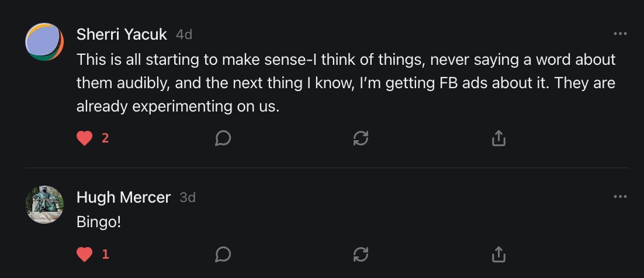Open more options for Sherri Yacuk's comment

pyautogui.click(x=620, y=34)
